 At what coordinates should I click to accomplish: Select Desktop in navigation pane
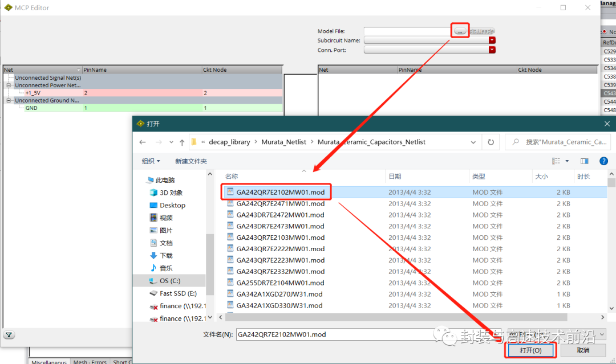coord(172,205)
